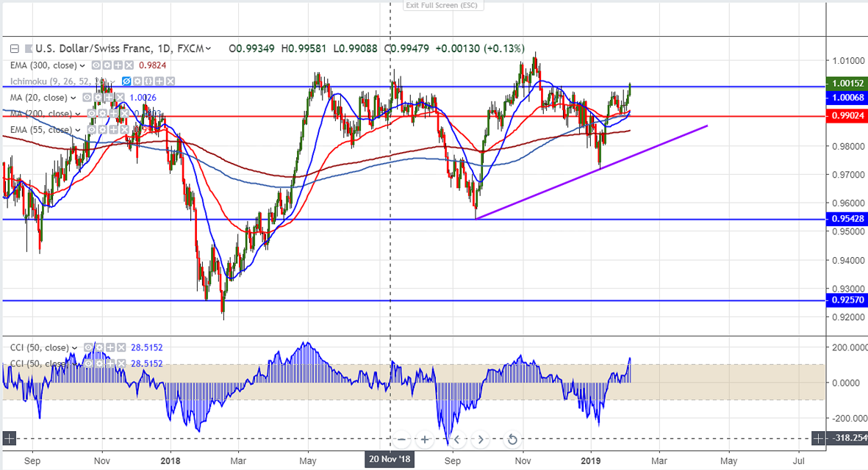
Task: Click the 1.00152 green price label
Action: point(847,84)
